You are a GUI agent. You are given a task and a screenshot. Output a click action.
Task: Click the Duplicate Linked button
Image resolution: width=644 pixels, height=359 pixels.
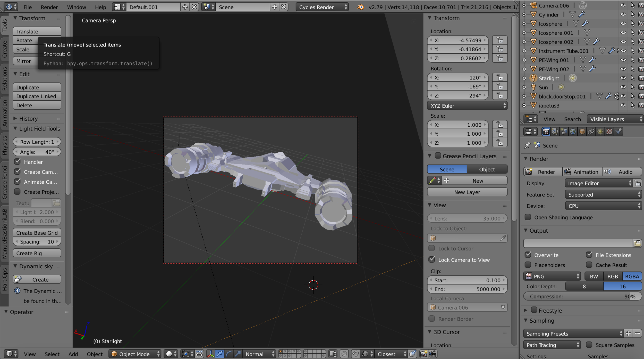(37, 96)
